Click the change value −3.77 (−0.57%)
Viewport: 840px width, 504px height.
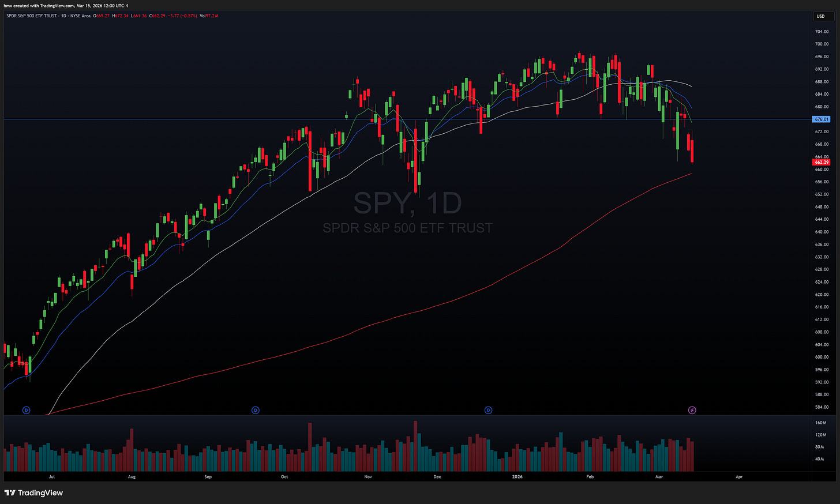pyautogui.click(x=182, y=16)
